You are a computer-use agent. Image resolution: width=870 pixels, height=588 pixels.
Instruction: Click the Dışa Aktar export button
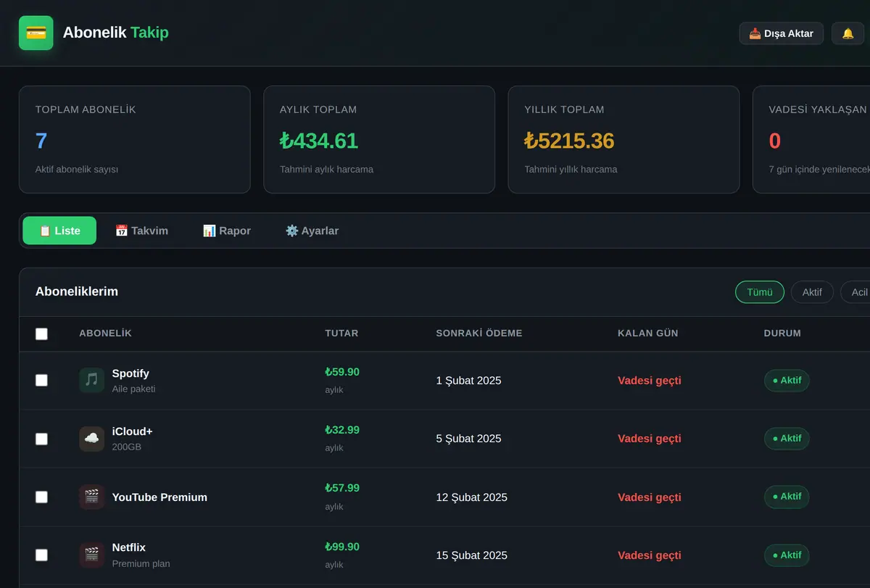[782, 33]
